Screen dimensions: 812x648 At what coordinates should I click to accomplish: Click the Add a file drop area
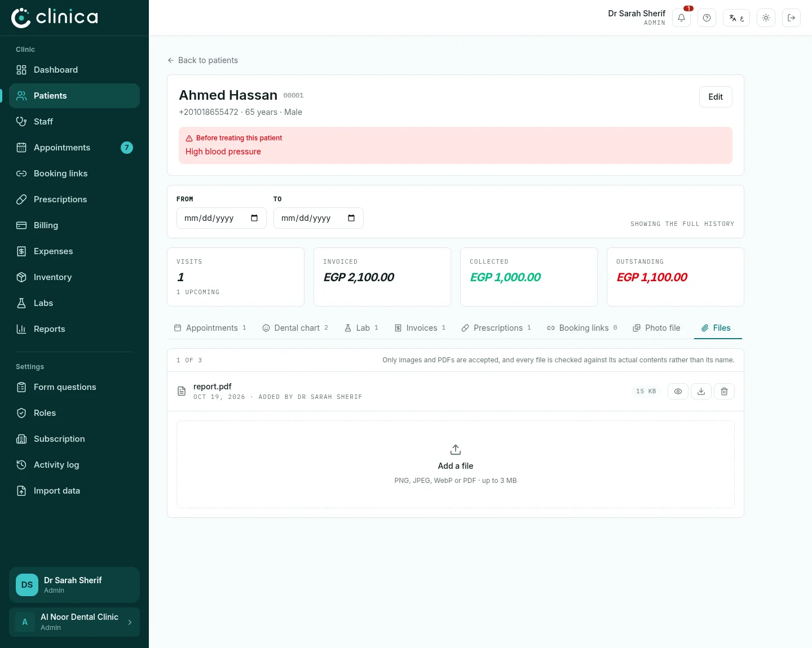click(x=456, y=464)
